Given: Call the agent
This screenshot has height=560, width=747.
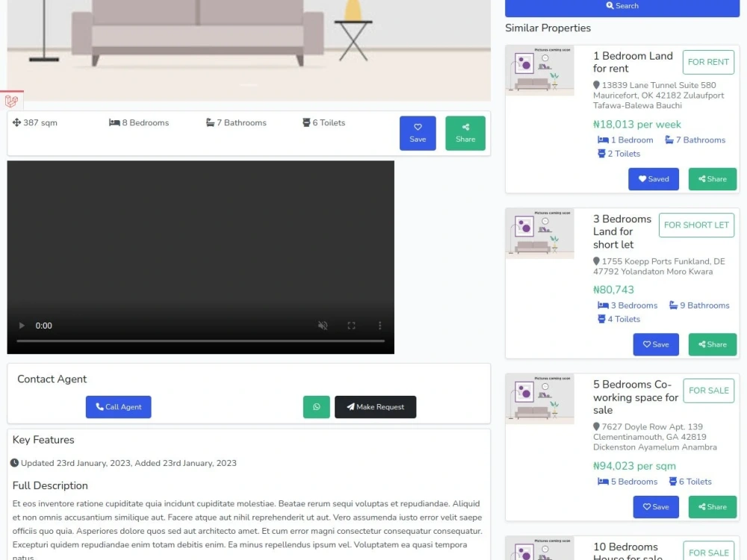Looking at the screenshot, I should (x=119, y=407).
